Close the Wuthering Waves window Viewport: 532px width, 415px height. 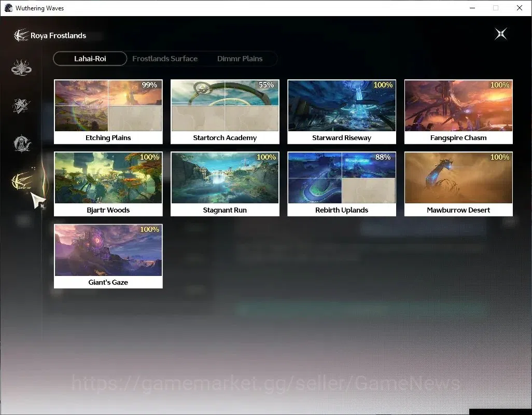(520, 8)
